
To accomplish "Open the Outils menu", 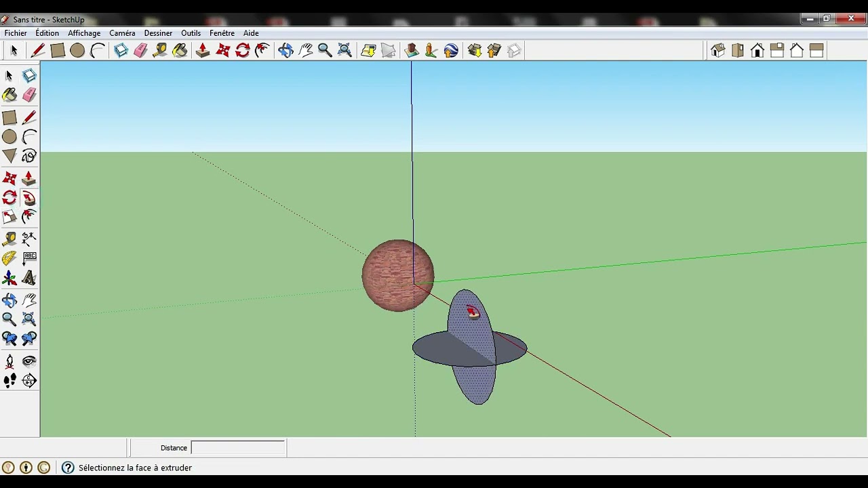I will click(x=191, y=33).
